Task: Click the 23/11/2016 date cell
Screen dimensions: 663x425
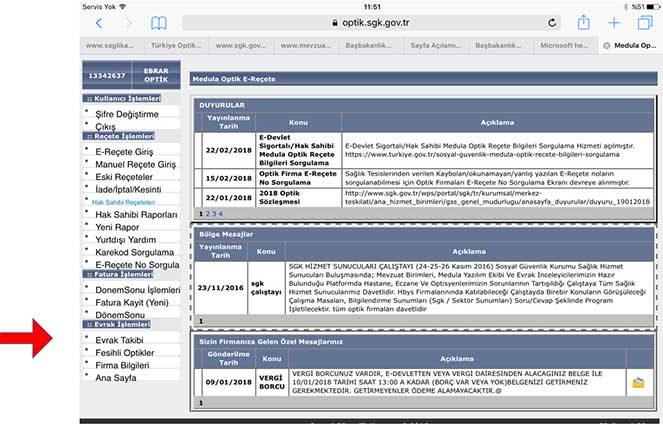Action: pos(221,288)
